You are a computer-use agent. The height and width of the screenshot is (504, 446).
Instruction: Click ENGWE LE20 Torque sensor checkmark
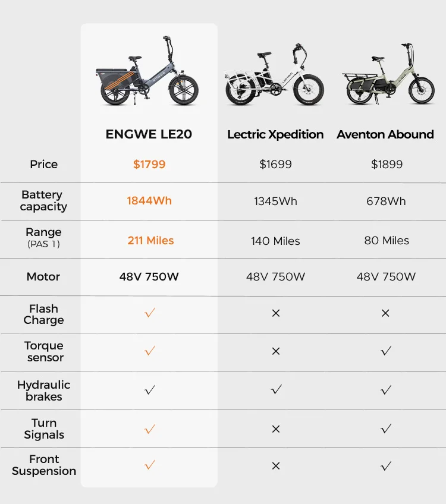(x=150, y=351)
